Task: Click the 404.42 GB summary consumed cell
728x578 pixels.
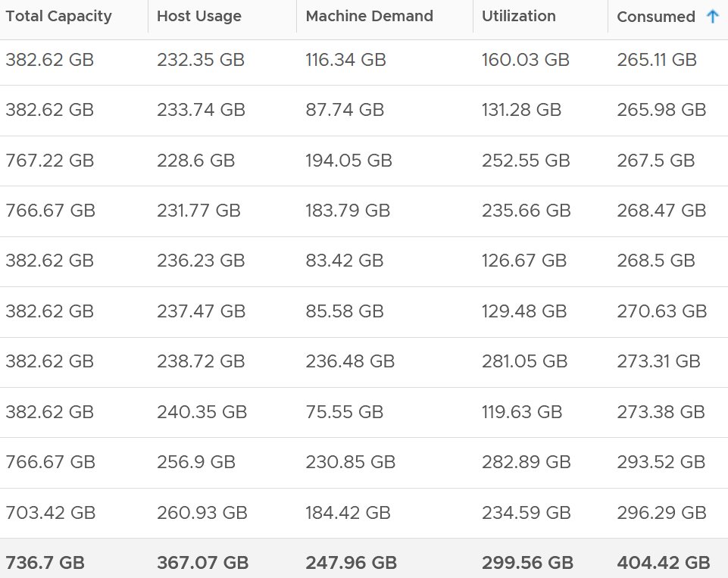Action: pos(663,563)
